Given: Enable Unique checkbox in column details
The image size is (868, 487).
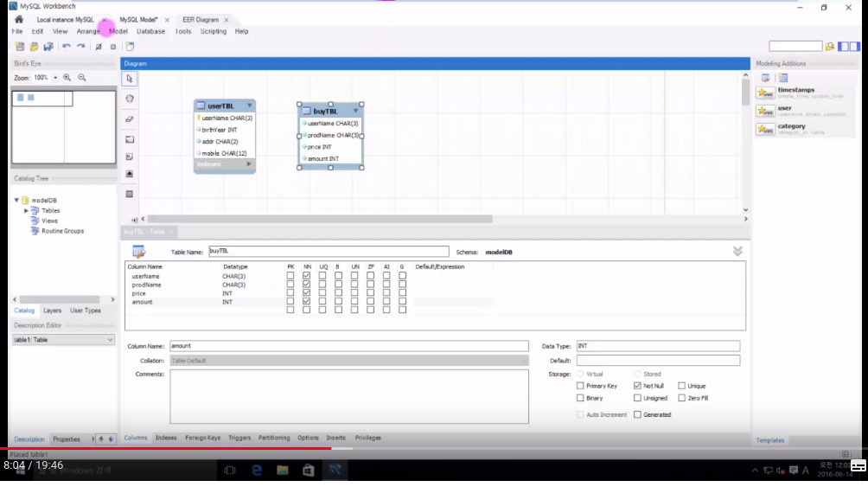Looking at the screenshot, I should click(x=681, y=386).
